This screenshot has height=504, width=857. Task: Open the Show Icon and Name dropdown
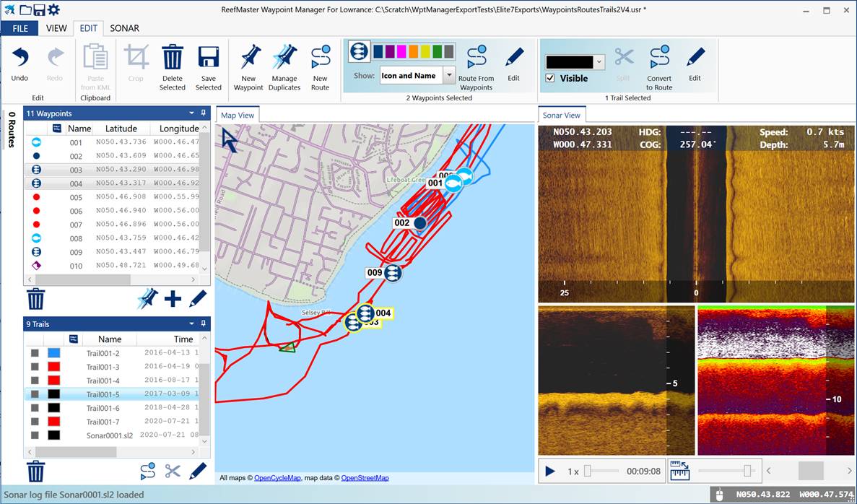point(449,75)
